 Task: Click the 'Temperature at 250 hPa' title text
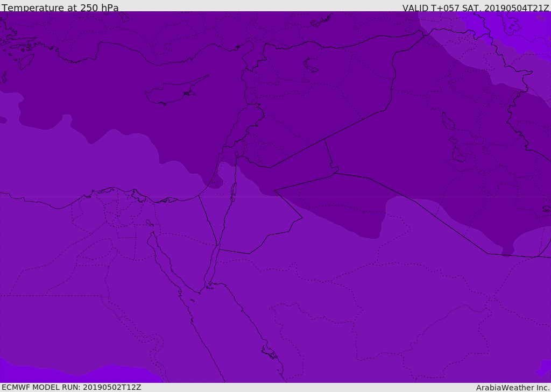(60, 8)
